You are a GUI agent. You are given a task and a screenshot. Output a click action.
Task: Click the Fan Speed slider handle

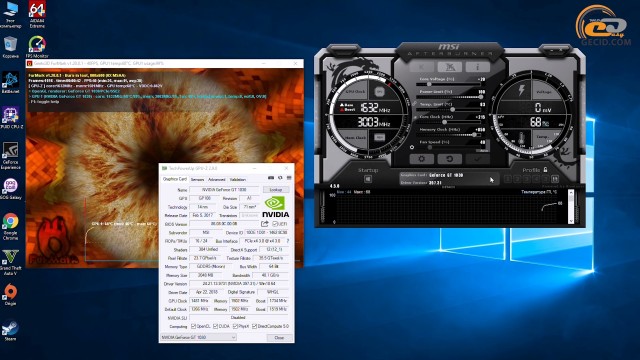tap(429, 147)
